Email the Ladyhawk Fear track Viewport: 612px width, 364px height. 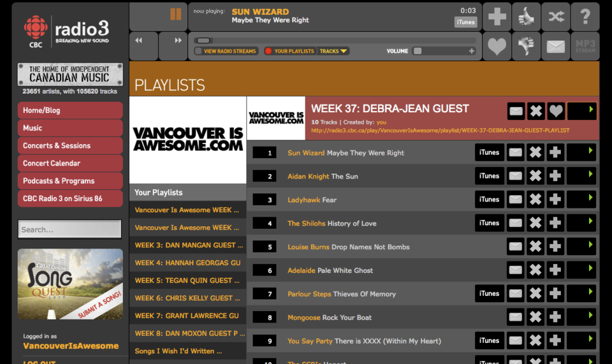pos(515,200)
